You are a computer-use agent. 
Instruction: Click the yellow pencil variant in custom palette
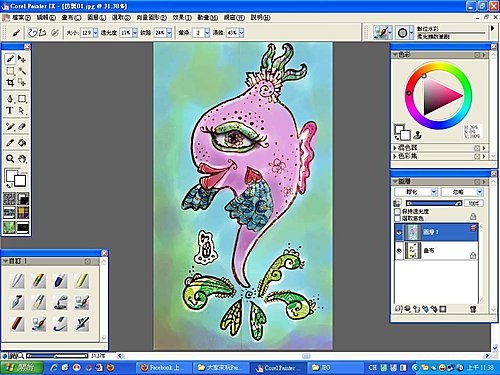pyautogui.click(x=82, y=281)
